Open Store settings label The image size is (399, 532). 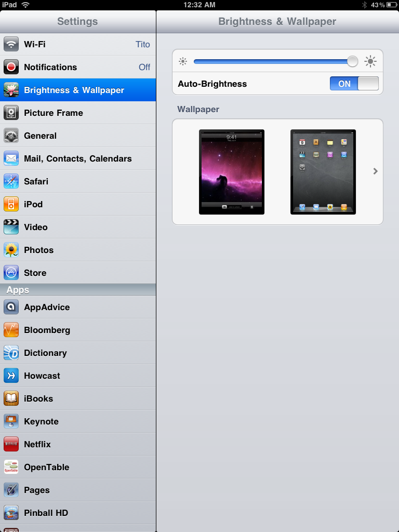(35, 273)
